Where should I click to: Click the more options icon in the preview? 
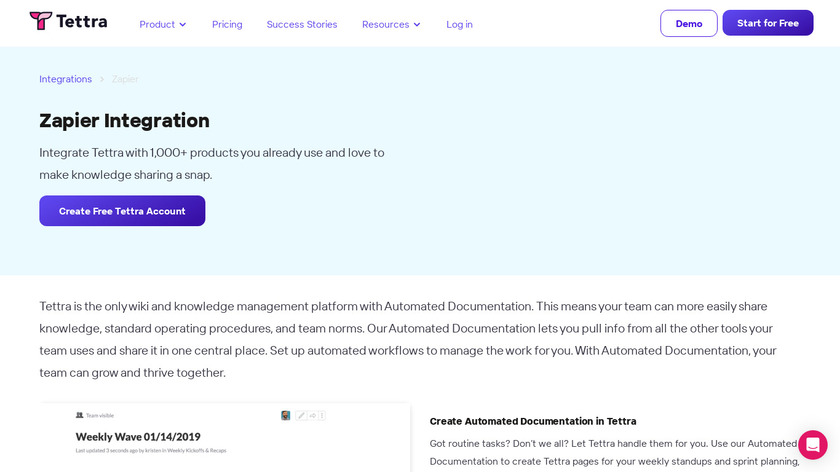click(x=322, y=416)
